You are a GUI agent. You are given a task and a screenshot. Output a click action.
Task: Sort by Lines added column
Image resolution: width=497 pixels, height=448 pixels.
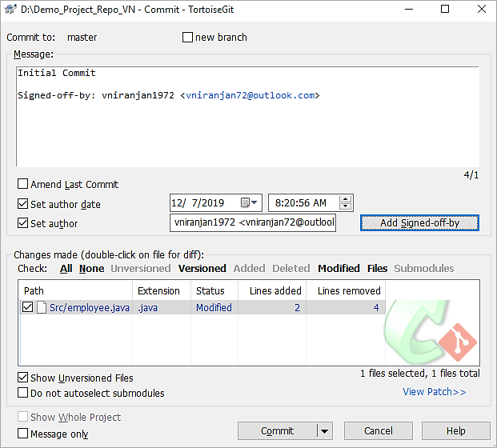tap(272, 290)
